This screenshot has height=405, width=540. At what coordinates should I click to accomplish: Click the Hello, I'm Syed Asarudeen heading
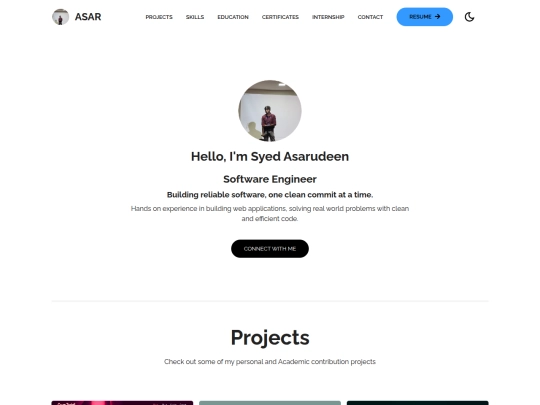tap(270, 156)
